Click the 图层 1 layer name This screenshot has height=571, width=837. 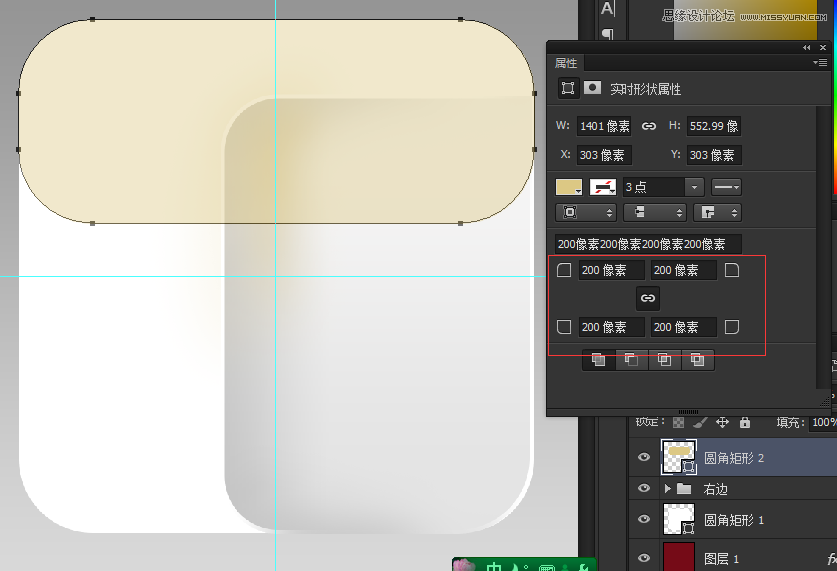(x=721, y=559)
